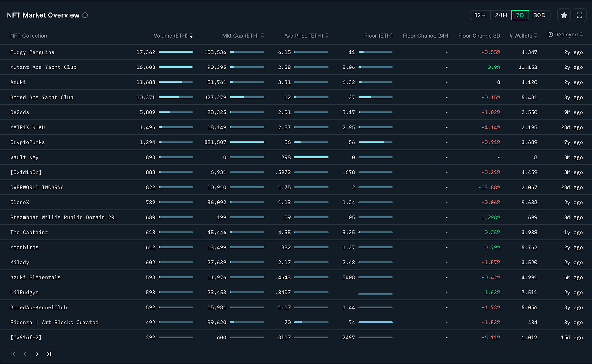Sort by Volume (ETH) column

click(192, 36)
